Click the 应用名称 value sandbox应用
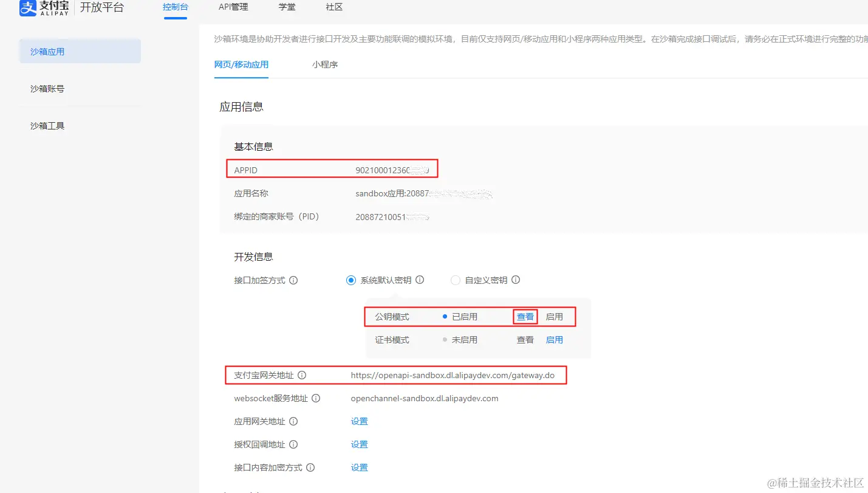Screen dimensions: 868x493 pyautogui.click(x=423, y=194)
